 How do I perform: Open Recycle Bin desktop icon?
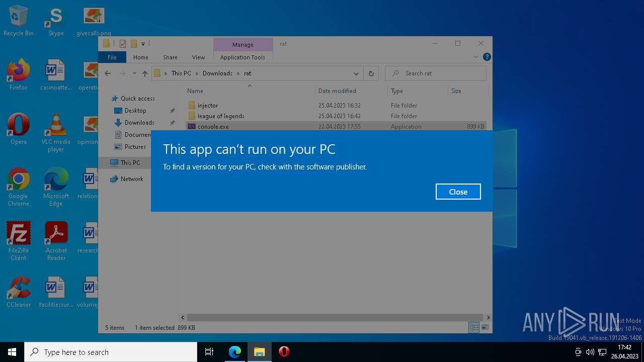[x=19, y=21]
